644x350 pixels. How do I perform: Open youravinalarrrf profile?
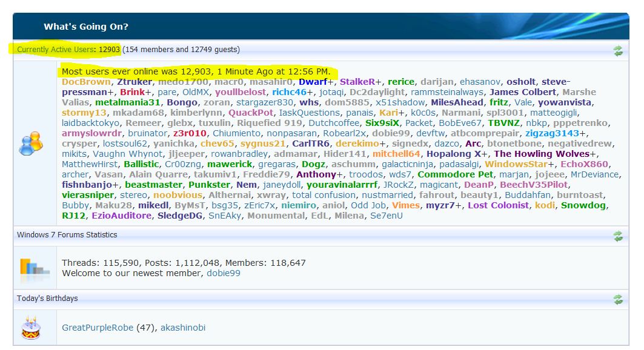[342, 185]
